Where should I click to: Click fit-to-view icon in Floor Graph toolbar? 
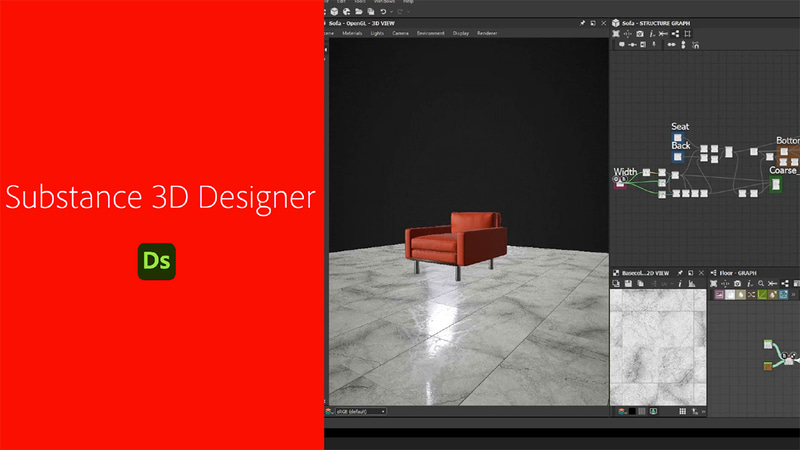tap(713, 284)
